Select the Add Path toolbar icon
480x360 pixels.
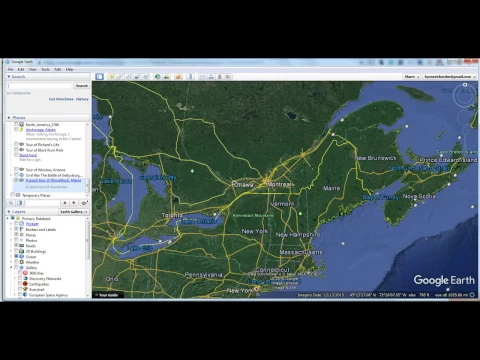pos(128,77)
